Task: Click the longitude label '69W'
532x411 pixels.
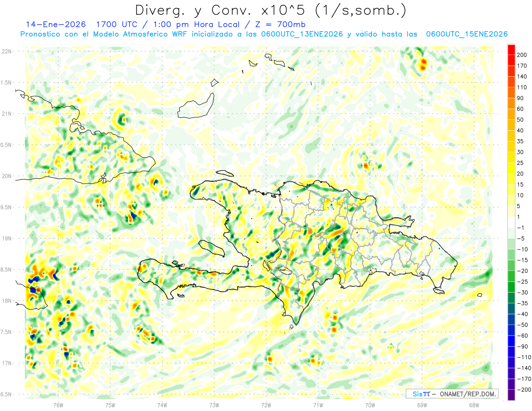Action: (x=422, y=405)
